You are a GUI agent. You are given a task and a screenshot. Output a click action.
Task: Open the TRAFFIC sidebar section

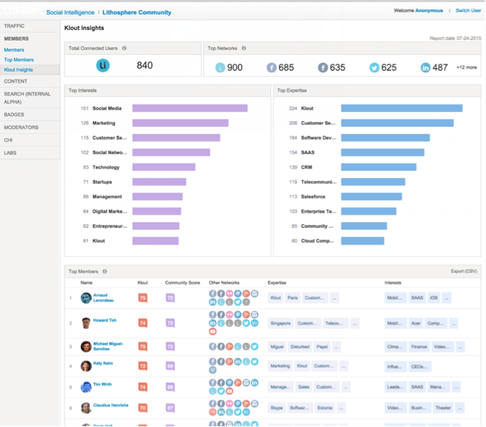click(30, 26)
